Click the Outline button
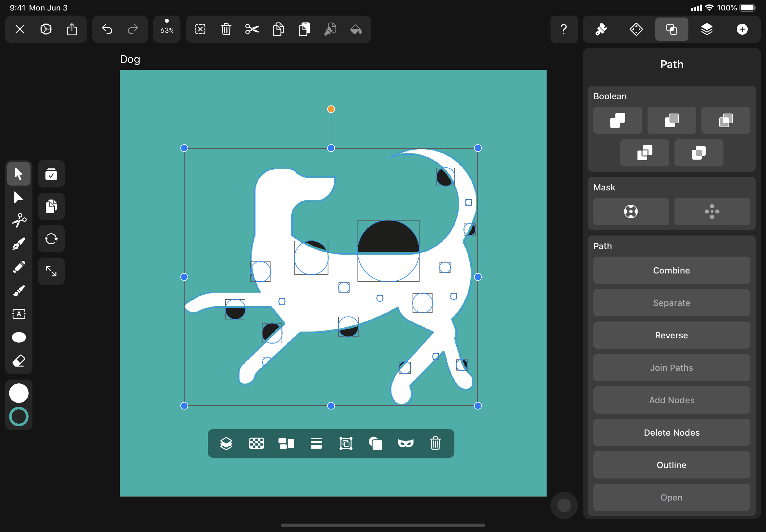 pyautogui.click(x=671, y=465)
